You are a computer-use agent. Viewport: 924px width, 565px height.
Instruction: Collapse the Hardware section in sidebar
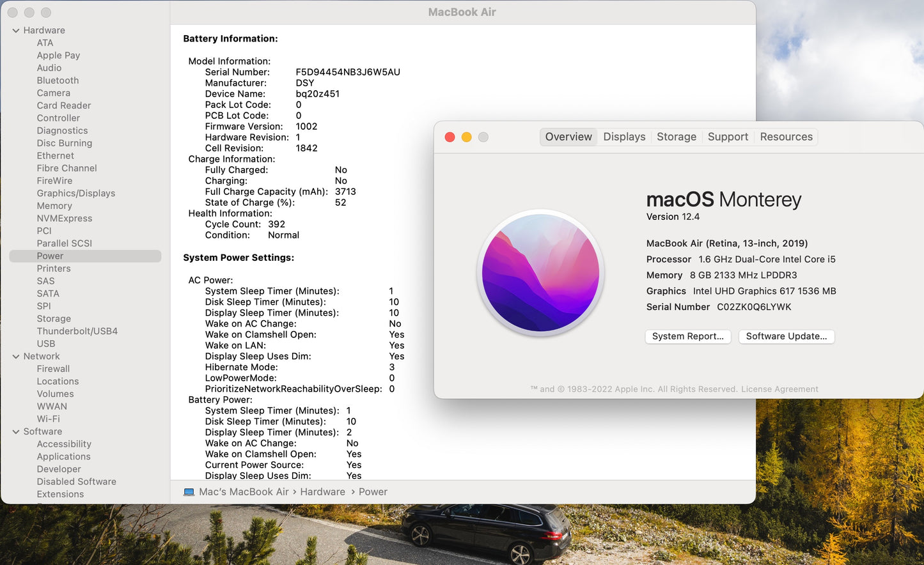tap(16, 31)
